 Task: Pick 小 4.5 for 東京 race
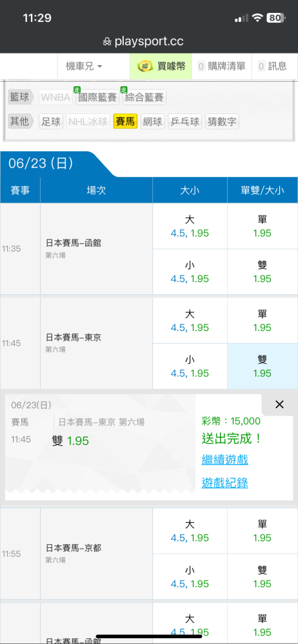pos(190,366)
